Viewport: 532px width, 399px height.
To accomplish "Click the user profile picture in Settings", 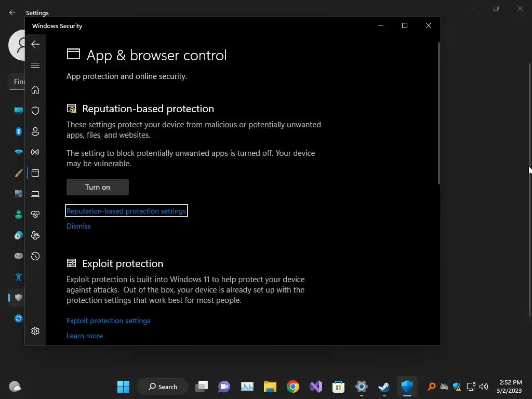I will click(17, 45).
